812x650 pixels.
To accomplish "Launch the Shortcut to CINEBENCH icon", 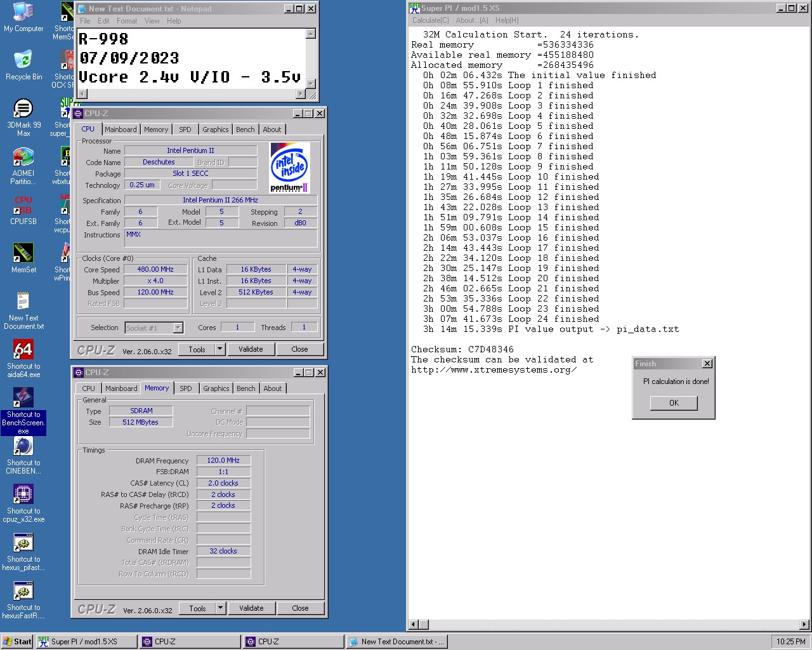I will 23,456.
